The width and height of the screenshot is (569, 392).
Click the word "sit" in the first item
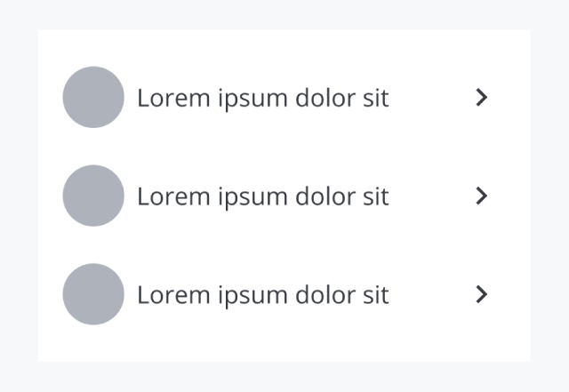[376, 98]
